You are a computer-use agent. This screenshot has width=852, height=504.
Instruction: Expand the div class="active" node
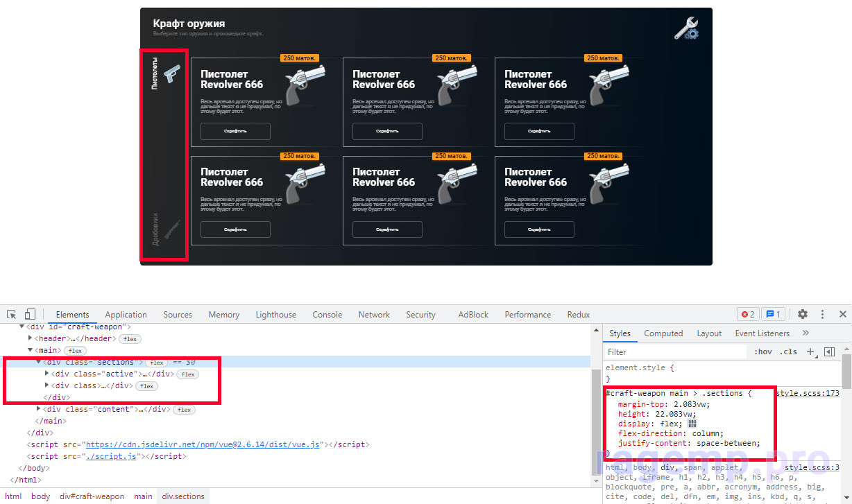click(47, 374)
